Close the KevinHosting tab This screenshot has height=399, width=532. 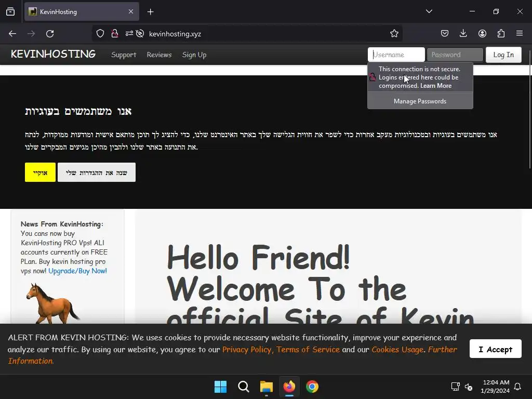pos(131,11)
